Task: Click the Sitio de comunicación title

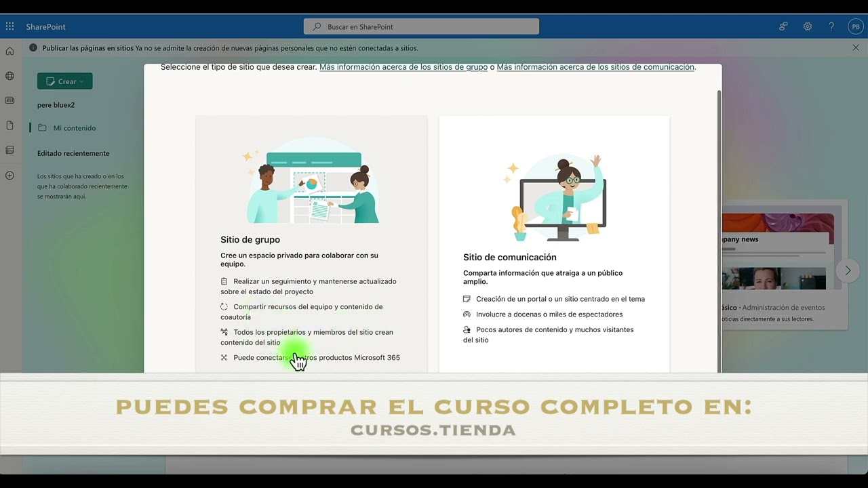Action: [510, 258]
